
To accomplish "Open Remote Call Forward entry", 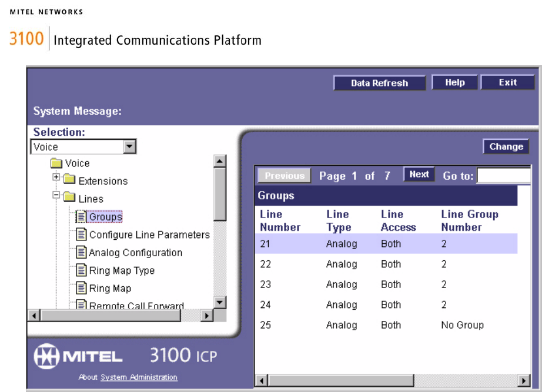I will pyautogui.click(x=136, y=305).
